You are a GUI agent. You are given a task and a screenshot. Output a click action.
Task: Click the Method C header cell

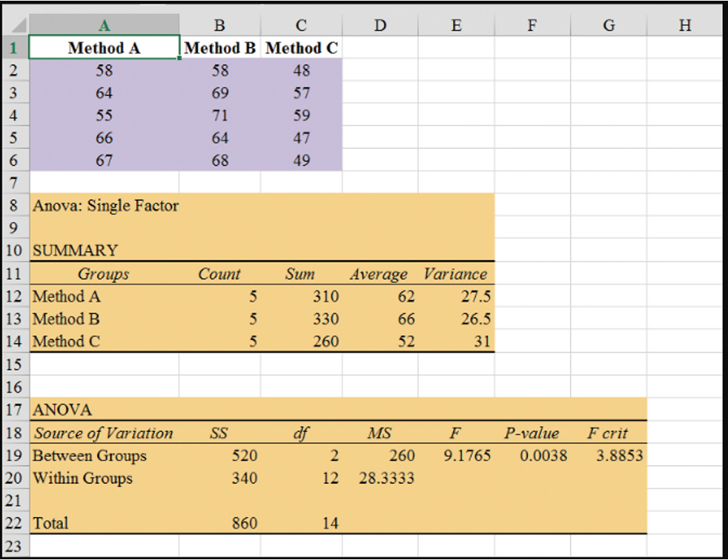(x=301, y=47)
